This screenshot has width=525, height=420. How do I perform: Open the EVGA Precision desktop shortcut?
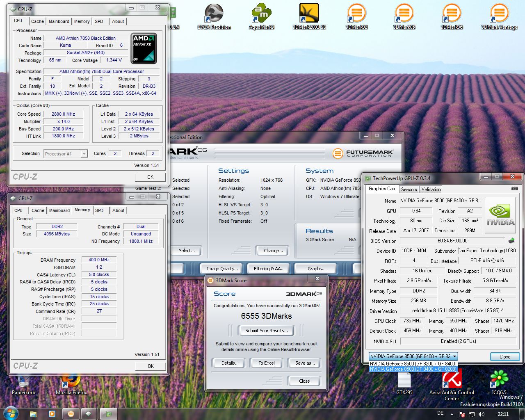(214, 17)
